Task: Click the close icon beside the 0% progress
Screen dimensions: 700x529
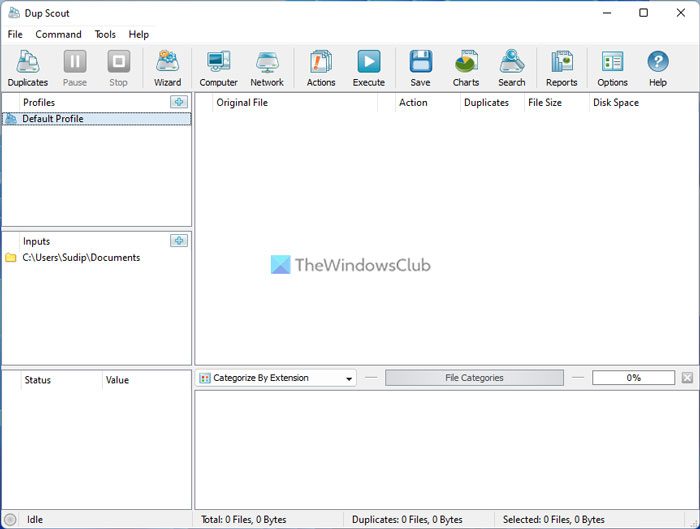Action: click(x=688, y=378)
